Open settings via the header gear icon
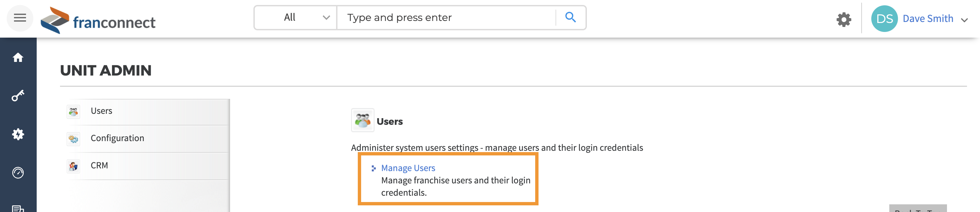 tap(843, 19)
